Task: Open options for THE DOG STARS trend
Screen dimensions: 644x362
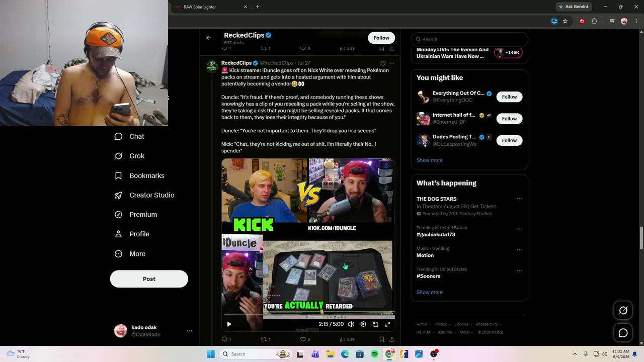Action: (519, 199)
